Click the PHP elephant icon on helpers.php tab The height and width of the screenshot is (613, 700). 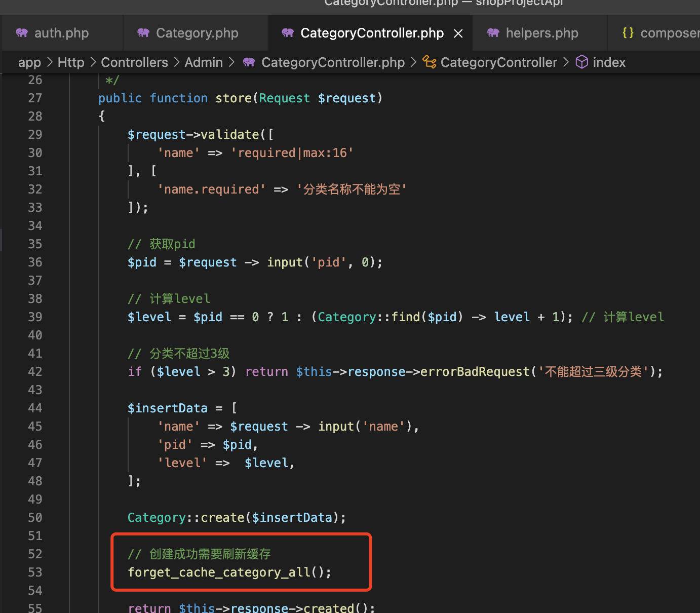[x=493, y=33]
